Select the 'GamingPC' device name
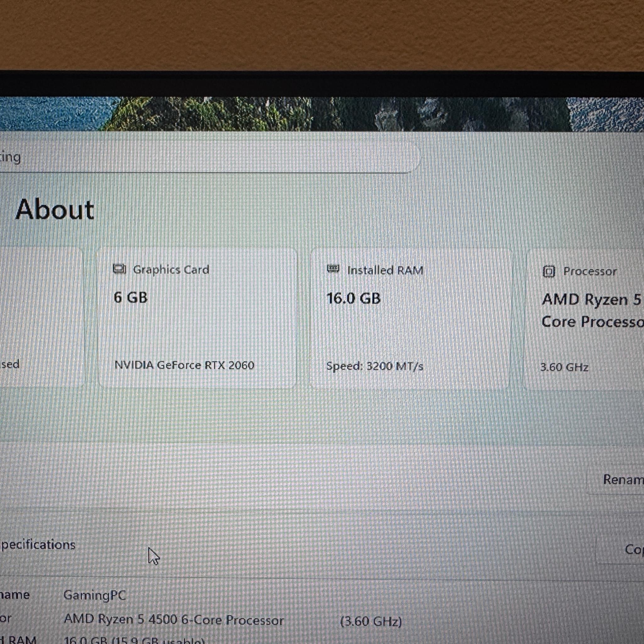This screenshot has width=644, height=644. tap(94, 595)
